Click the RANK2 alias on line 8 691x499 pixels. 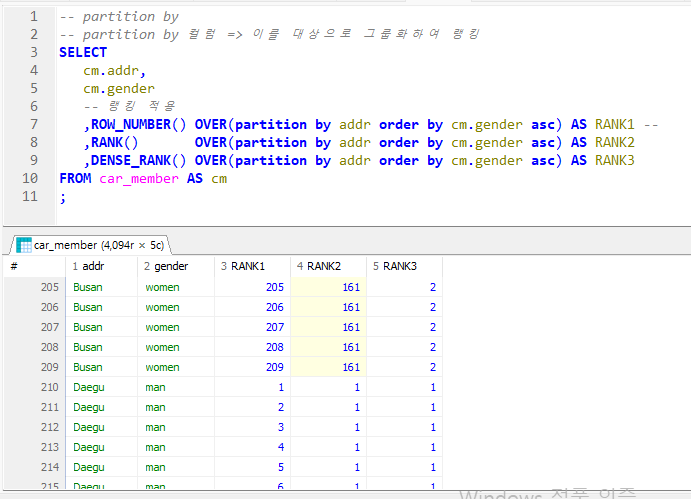click(615, 142)
